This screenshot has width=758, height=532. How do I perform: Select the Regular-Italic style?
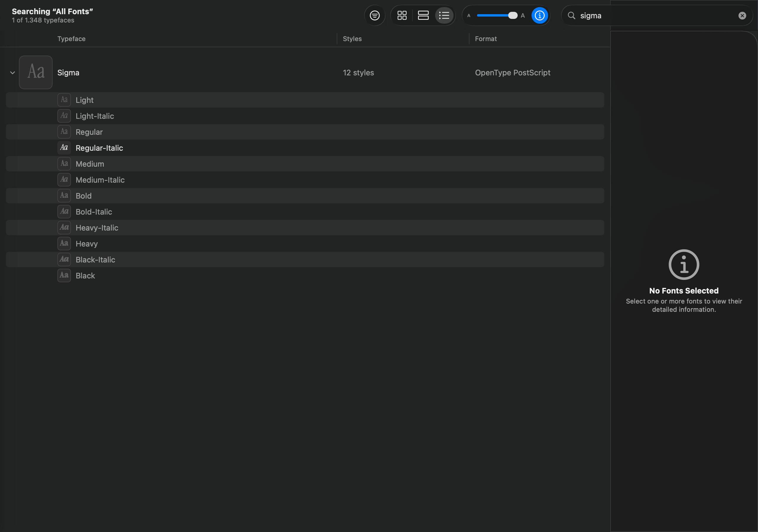99,148
